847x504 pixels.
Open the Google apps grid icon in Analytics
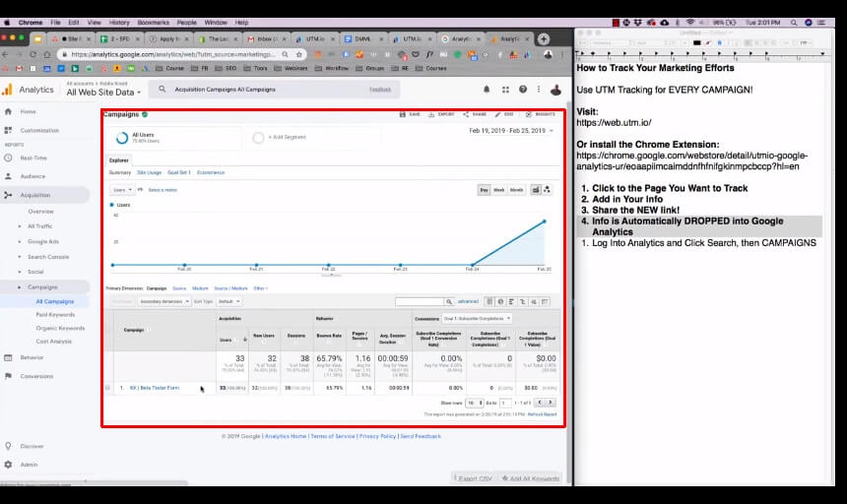pyautogui.click(x=505, y=90)
